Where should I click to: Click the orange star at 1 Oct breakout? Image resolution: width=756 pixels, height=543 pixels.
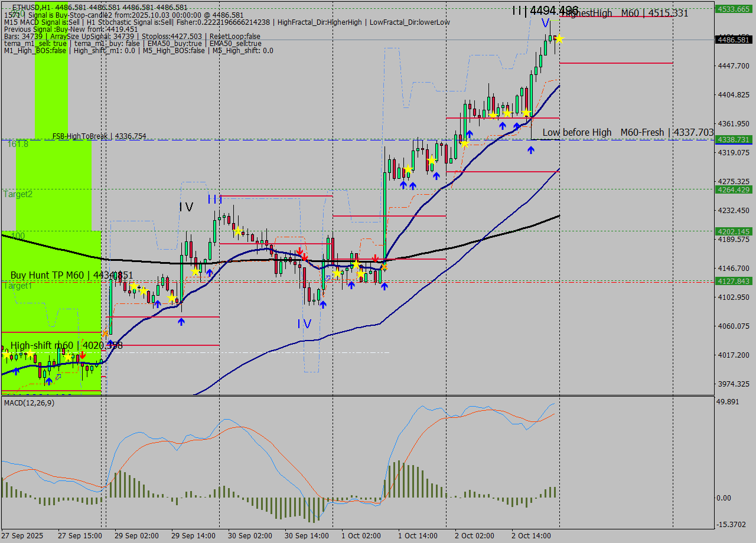[x=384, y=267]
